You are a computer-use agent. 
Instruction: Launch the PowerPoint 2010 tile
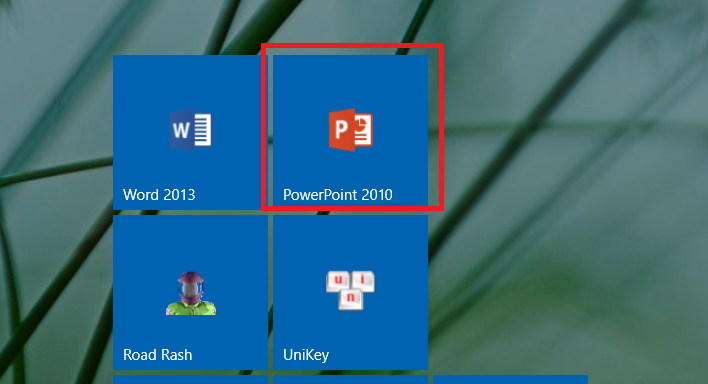click(x=350, y=132)
